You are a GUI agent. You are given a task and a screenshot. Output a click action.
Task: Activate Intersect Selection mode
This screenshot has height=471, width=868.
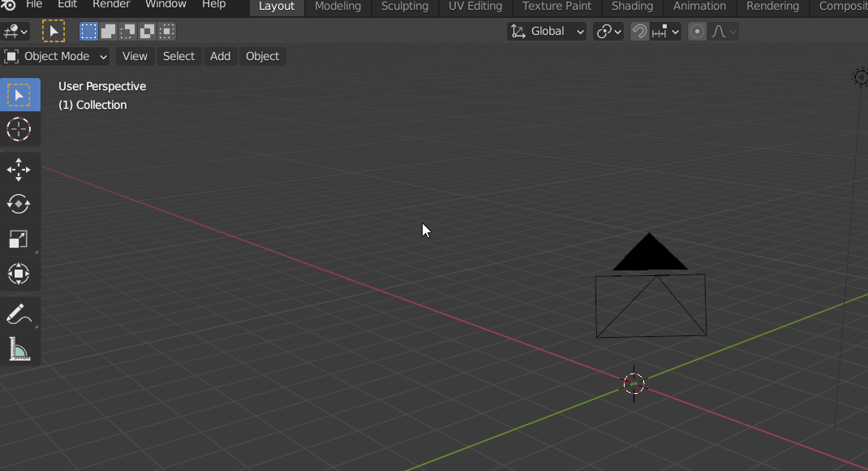(166, 32)
